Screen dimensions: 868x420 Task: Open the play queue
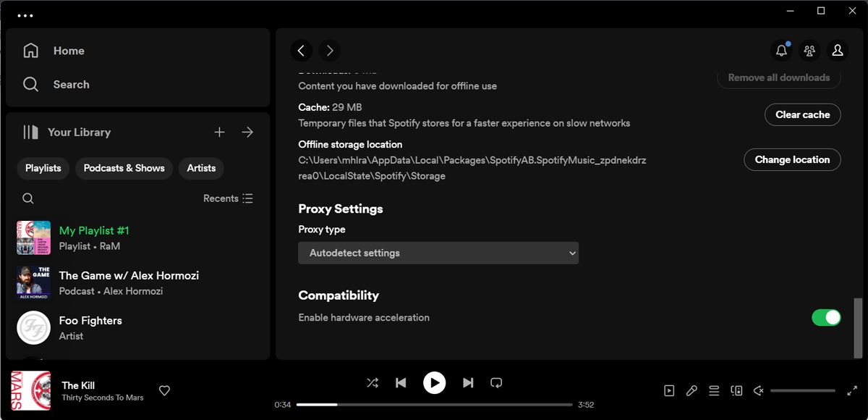click(714, 390)
